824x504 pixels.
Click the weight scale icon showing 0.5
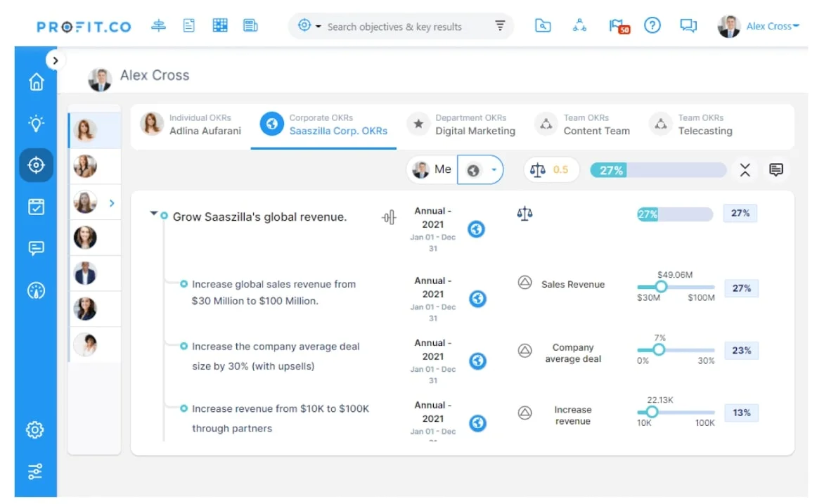[551, 169]
